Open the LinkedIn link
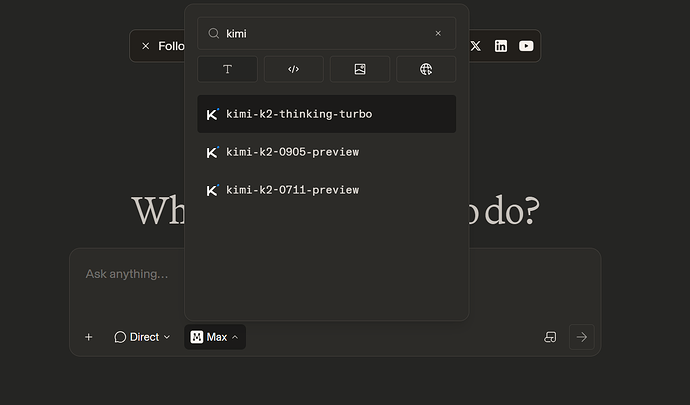 (501, 46)
